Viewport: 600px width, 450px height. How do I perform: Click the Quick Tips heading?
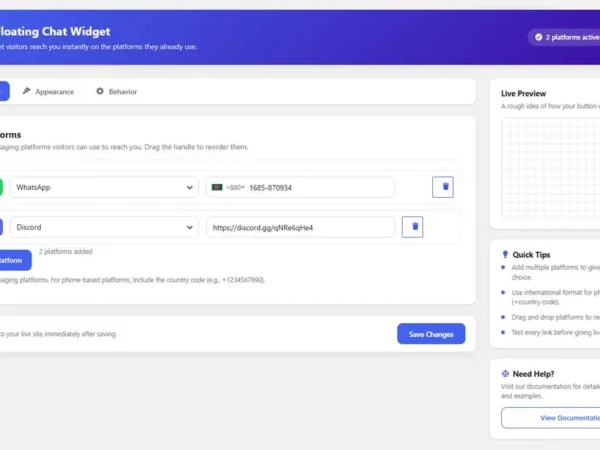[531, 255]
